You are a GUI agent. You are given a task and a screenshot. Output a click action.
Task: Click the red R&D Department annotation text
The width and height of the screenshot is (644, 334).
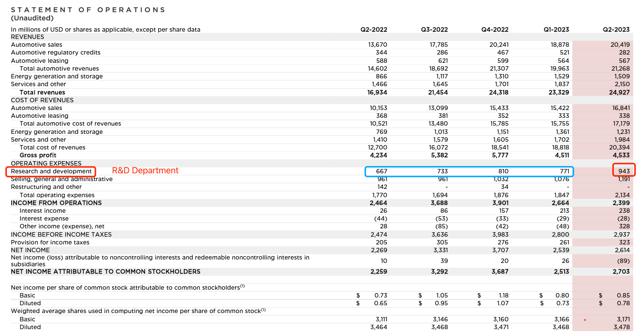tap(145, 170)
